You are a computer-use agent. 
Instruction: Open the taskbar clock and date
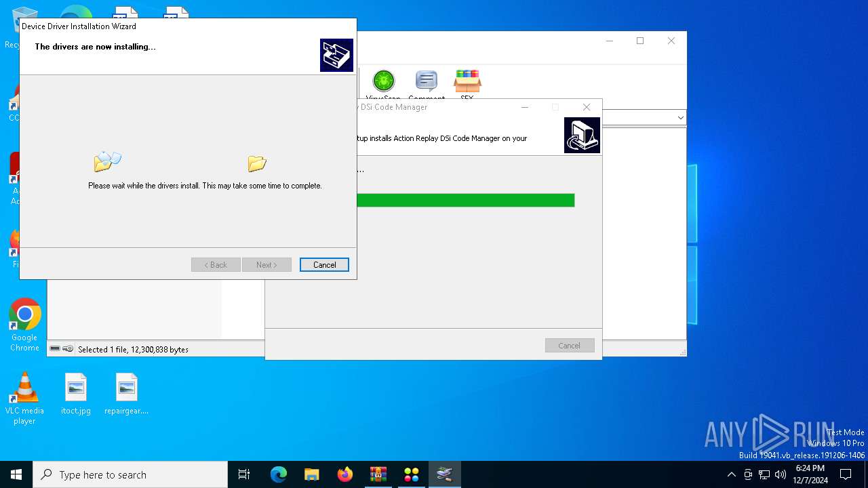(x=810, y=474)
